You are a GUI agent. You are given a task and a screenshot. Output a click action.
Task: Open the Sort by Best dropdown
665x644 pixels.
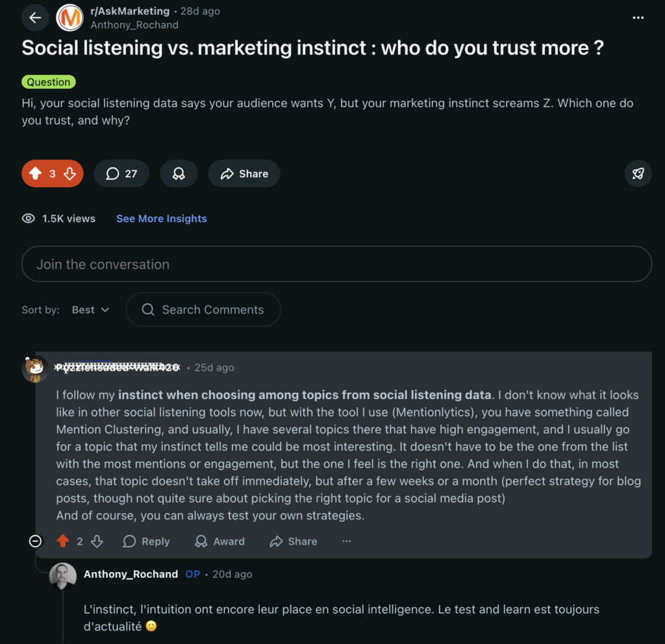(x=90, y=310)
